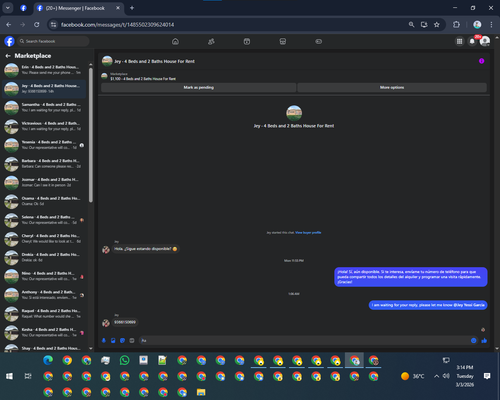The image size is (500, 400).
Task: Click the browser address bar URL
Action: point(117,25)
